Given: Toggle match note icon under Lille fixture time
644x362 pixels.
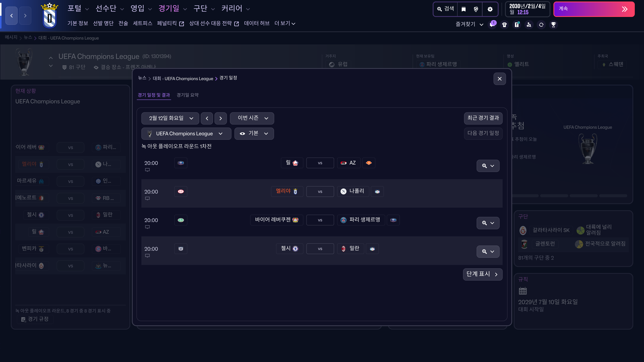Looking at the screenshot, I should 148,170.
